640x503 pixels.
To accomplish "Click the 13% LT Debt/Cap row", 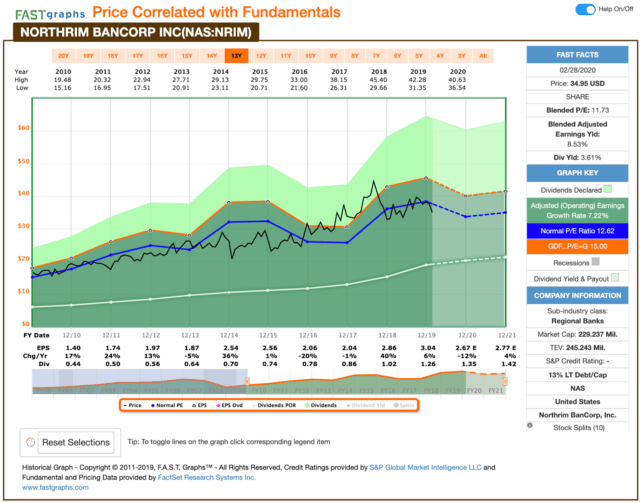I will (x=577, y=375).
